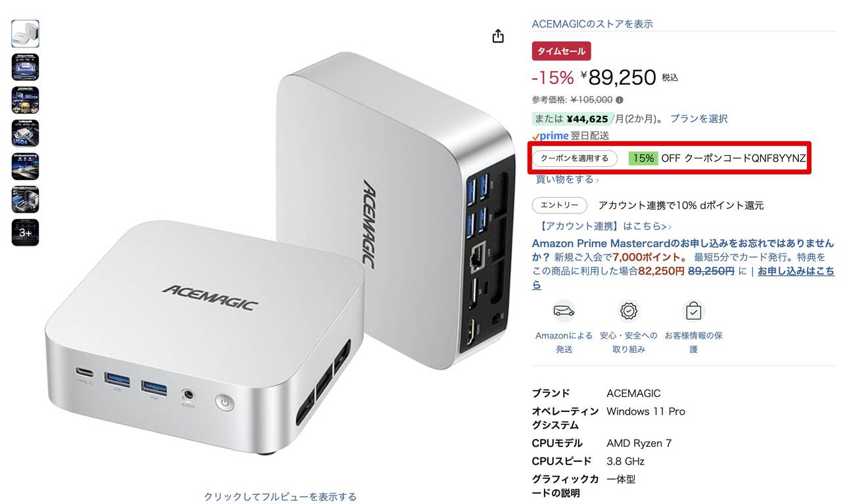Click the エントリー button for dPoint
This screenshot has height=504, width=841.
click(x=559, y=206)
